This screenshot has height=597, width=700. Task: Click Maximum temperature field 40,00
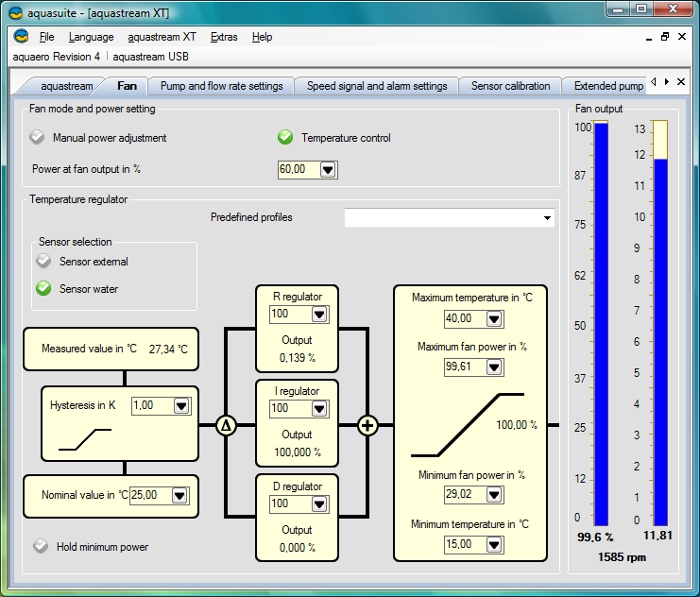(x=465, y=319)
